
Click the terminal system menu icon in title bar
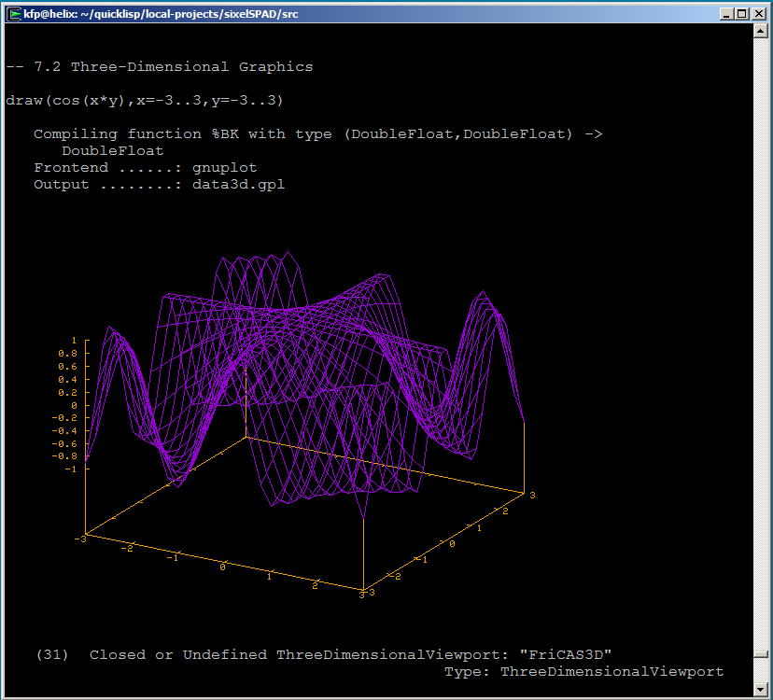click(13, 14)
